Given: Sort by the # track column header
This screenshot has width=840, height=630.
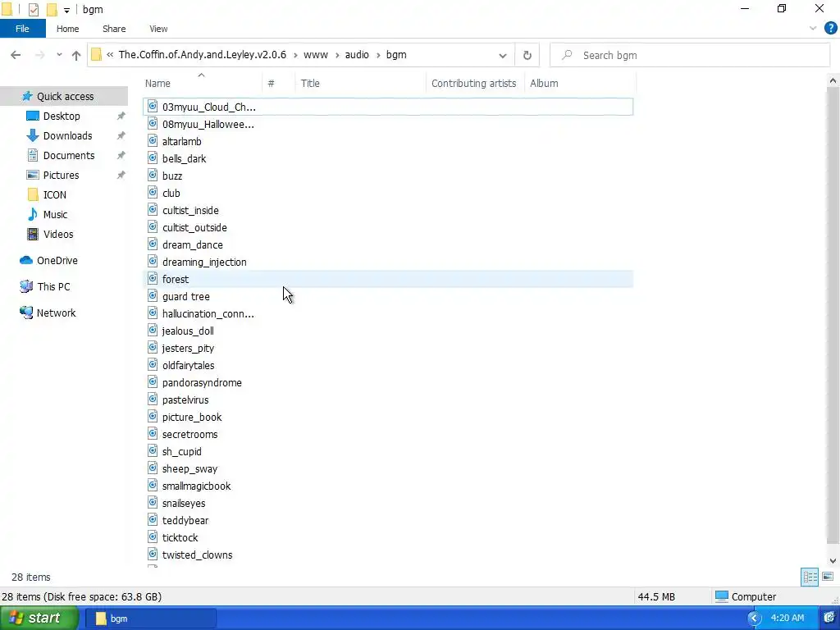Looking at the screenshot, I should click(x=279, y=84).
